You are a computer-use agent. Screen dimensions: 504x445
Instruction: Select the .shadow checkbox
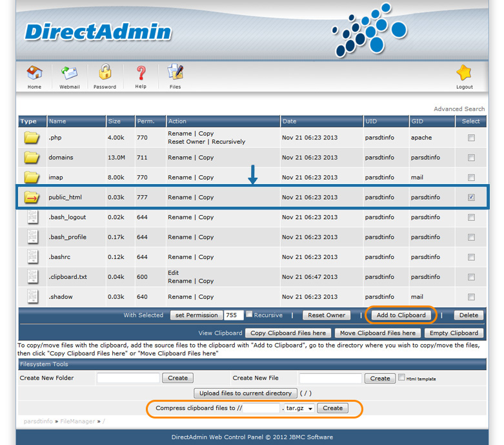[471, 297]
